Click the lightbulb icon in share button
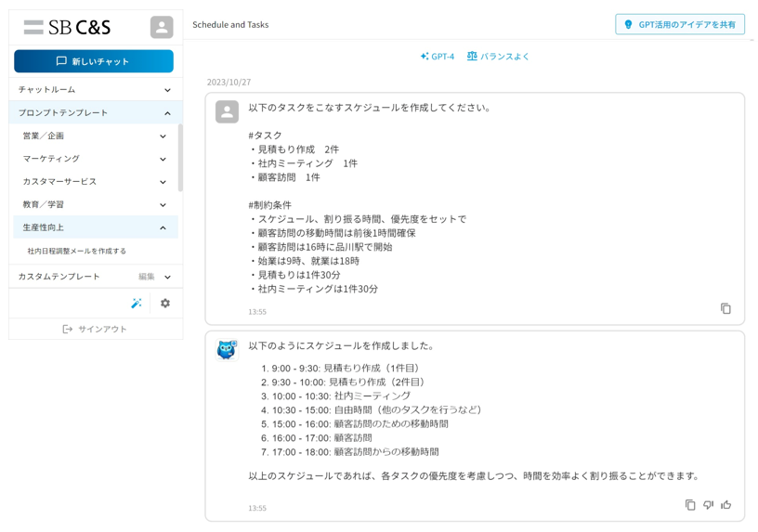Image resolution: width=758 pixels, height=532 pixels. tap(628, 24)
